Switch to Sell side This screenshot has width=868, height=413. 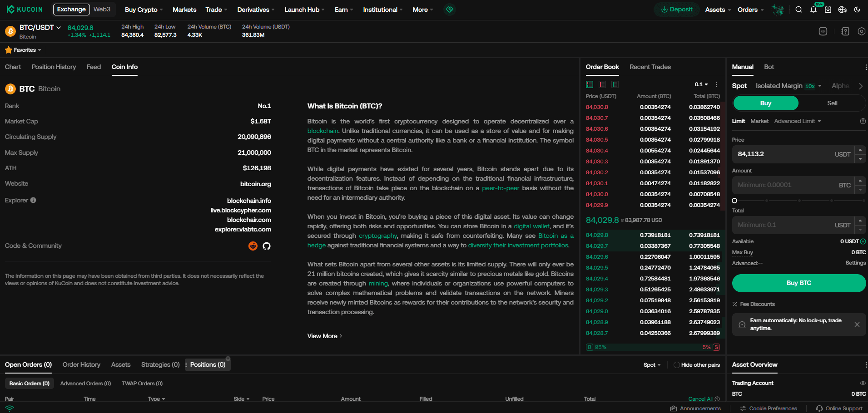click(x=832, y=103)
